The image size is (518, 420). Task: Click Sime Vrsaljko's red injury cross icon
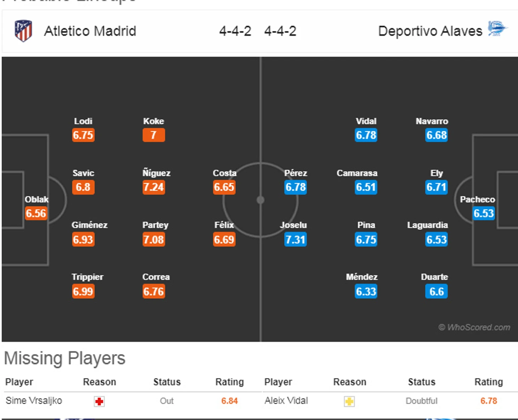[99, 402]
